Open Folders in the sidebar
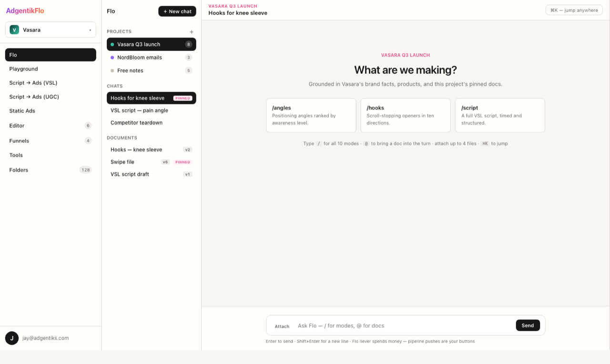This screenshot has width=610, height=364. (51, 170)
